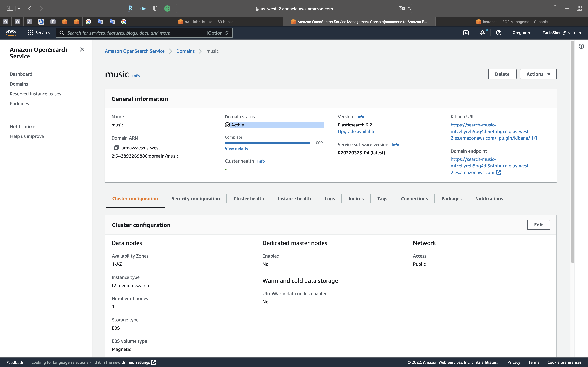Image resolution: width=588 pixels, height=367 pixels.
Task: Click the Safari reload page icon
Action: [x=409, y=9]
